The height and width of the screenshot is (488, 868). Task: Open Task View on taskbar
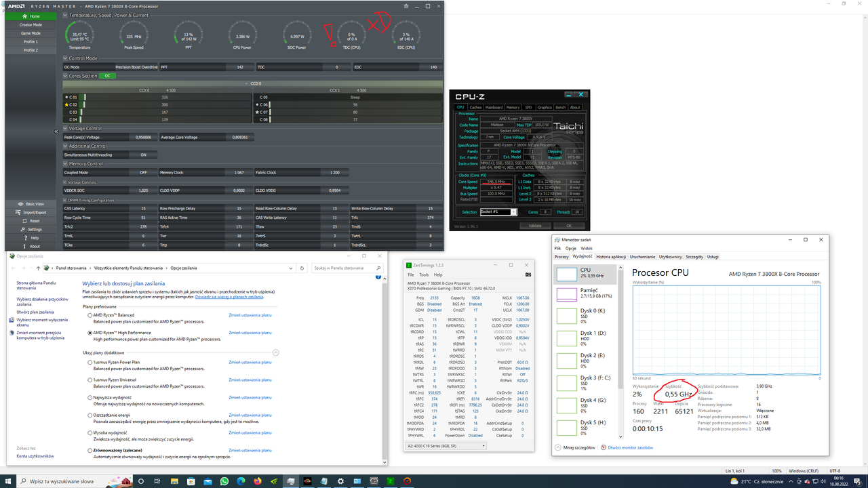(158, 481)
